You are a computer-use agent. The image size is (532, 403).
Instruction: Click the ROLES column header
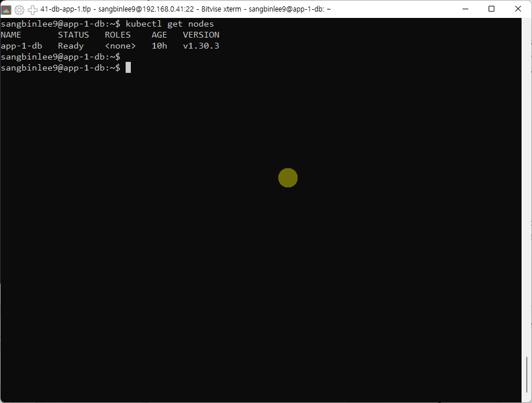(118, 35)
